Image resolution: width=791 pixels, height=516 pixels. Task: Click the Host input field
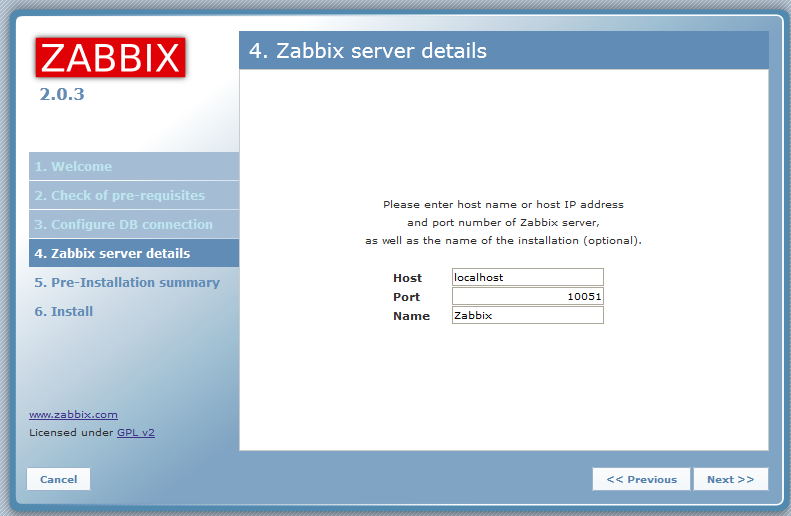527,278
